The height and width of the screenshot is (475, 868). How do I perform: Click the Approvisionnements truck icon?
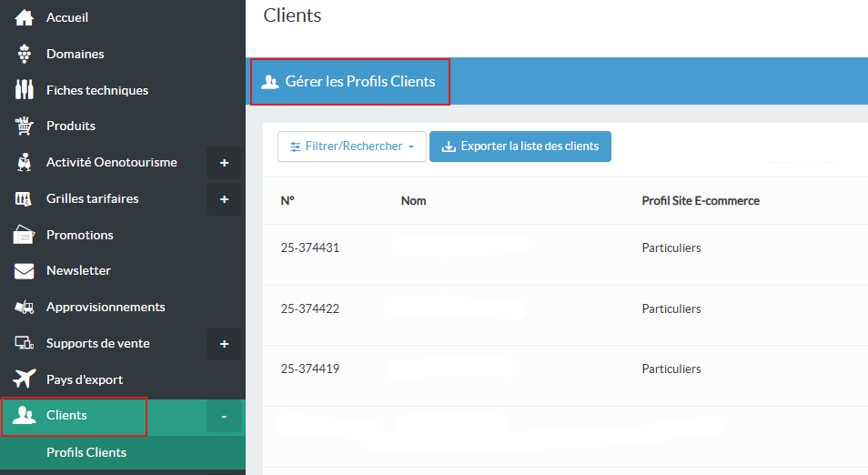point(25,307)
